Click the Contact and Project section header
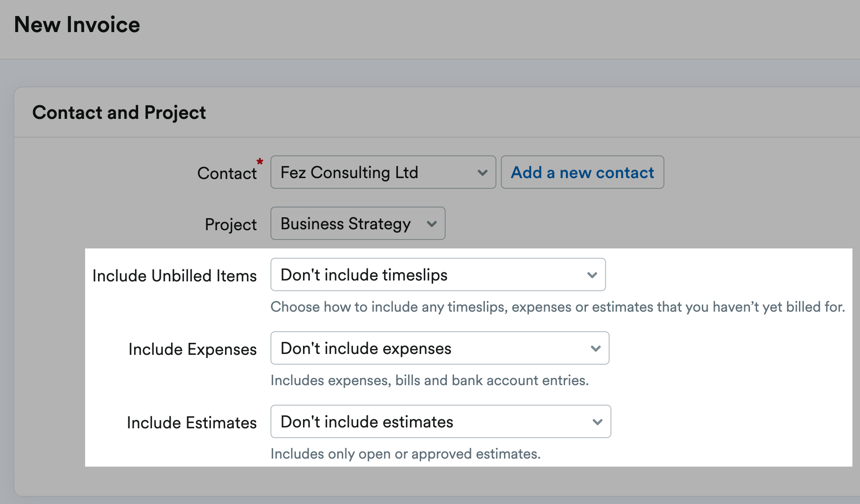The image size is (860, 504). pyautogui.click(x=119, y=113)
